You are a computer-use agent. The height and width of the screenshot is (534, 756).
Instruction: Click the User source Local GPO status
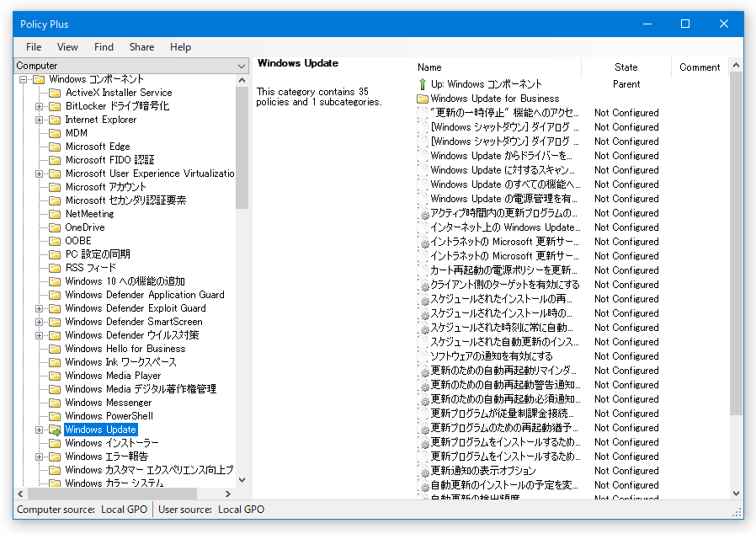211,510
